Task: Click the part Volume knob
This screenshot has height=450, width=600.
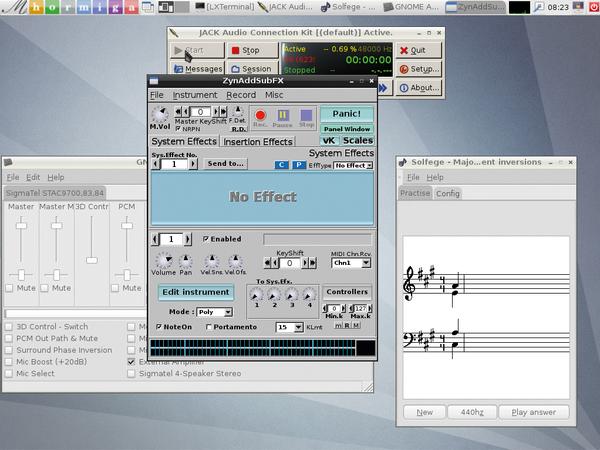Action: [164, 261]
